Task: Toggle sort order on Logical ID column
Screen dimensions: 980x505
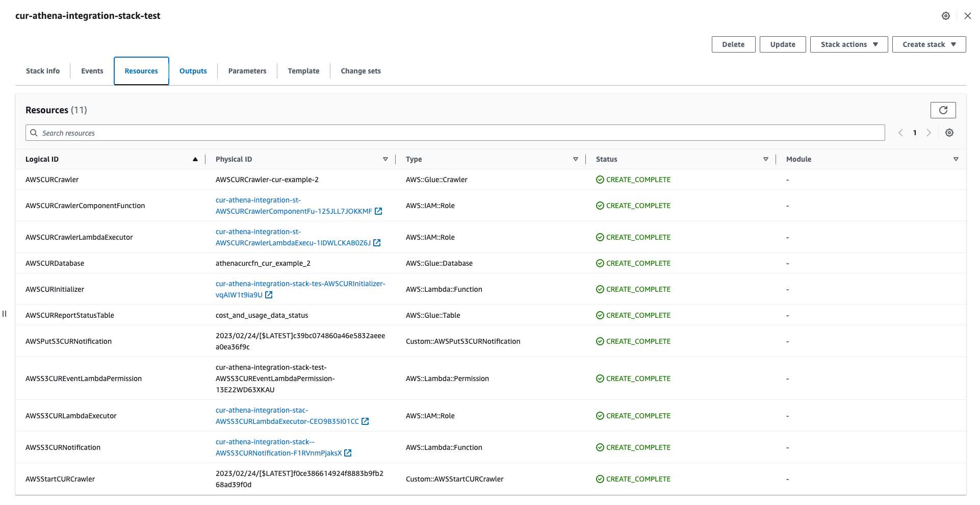Action: tap(195, 159)
